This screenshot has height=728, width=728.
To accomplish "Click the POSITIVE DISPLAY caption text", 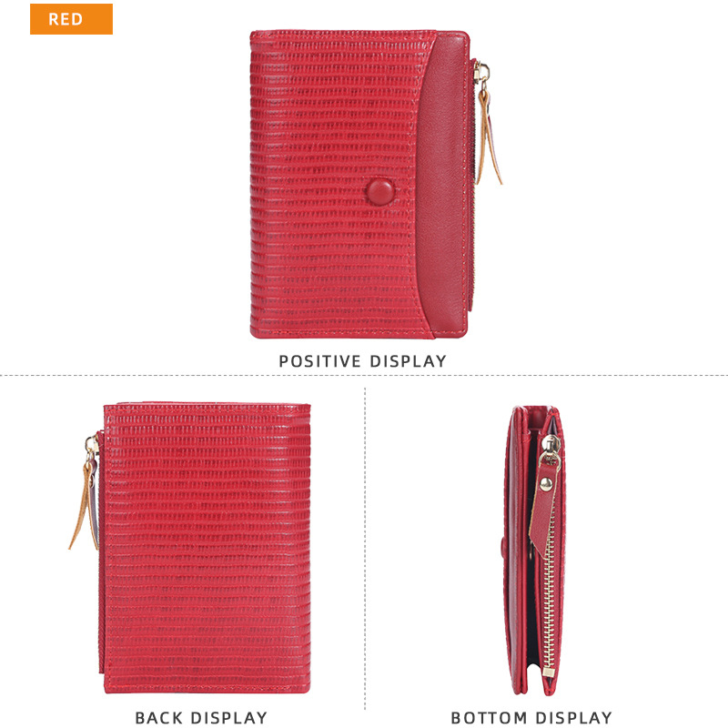I will [362, 361].
